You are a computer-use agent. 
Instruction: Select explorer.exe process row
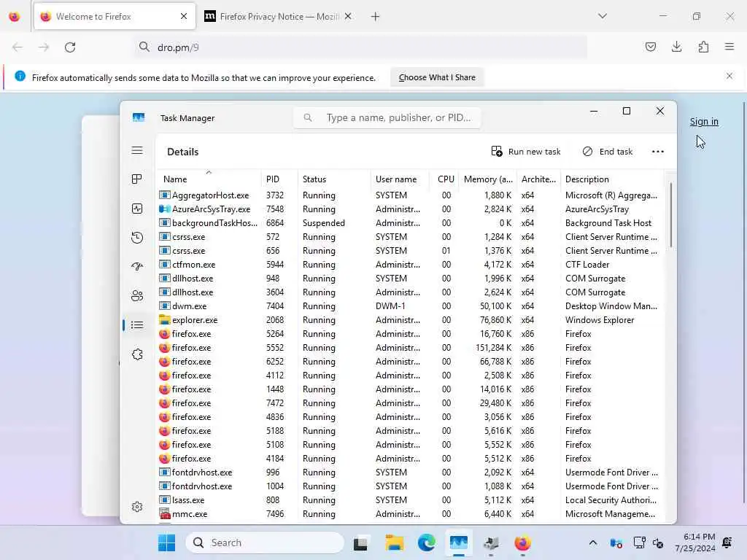410,320
